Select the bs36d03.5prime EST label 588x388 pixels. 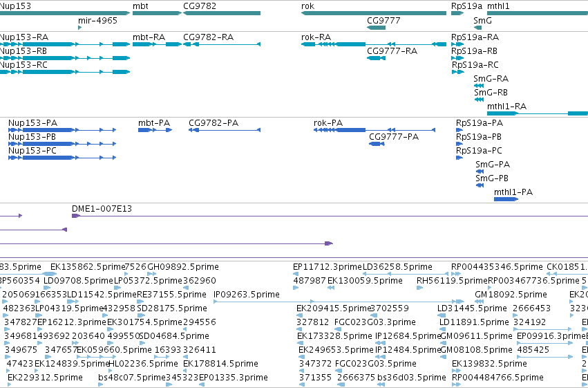pos(411,378)
